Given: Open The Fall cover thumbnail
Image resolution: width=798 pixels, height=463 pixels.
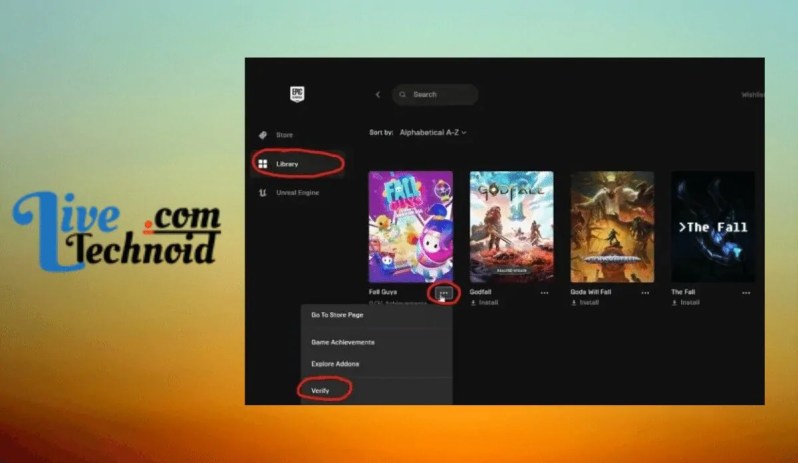Looking at the screenshot, I should [713, 227].
